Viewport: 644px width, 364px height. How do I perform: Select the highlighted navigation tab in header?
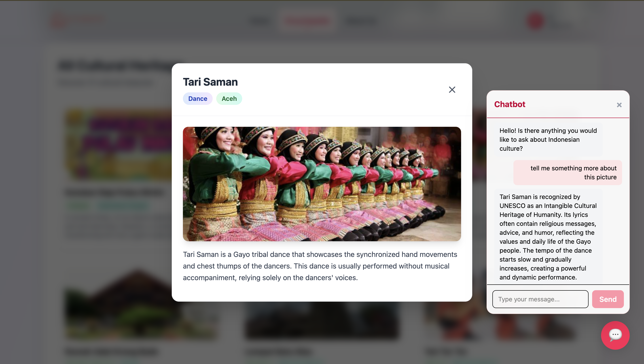tap(307, 21)
